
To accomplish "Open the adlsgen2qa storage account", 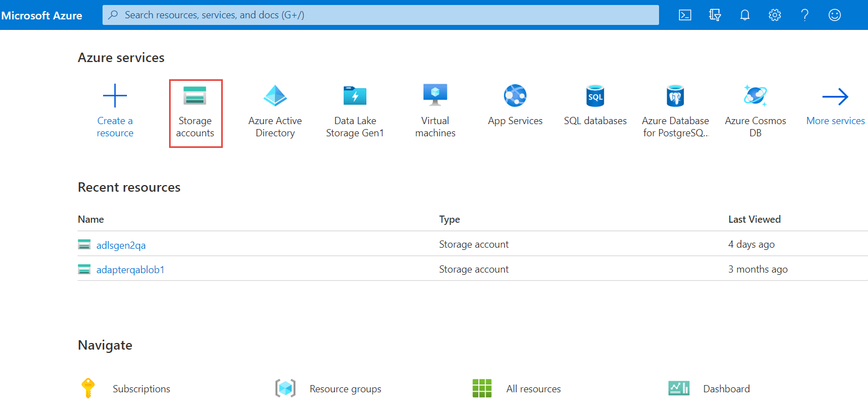I will coord(121,244).
